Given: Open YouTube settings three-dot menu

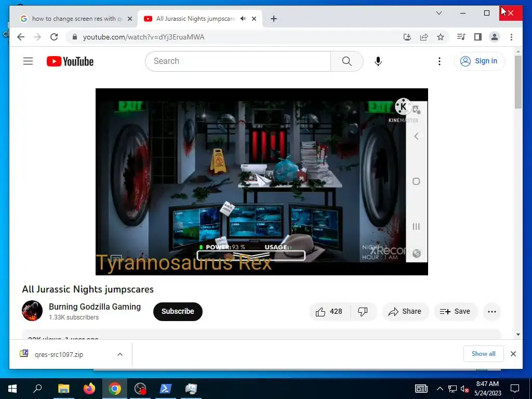Looking at the screenshot, I should pos(440,61).
